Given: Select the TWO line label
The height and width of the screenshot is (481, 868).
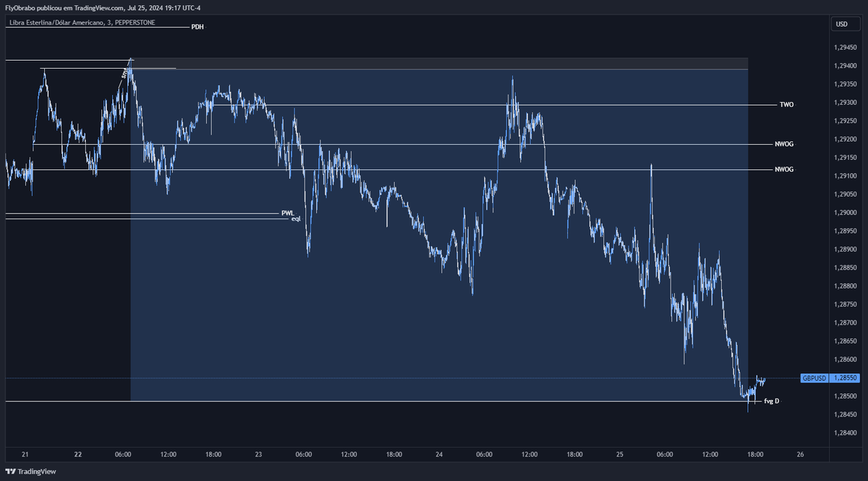Looking at the screenshot, I should pyautogui.click(x=786, y=105).
